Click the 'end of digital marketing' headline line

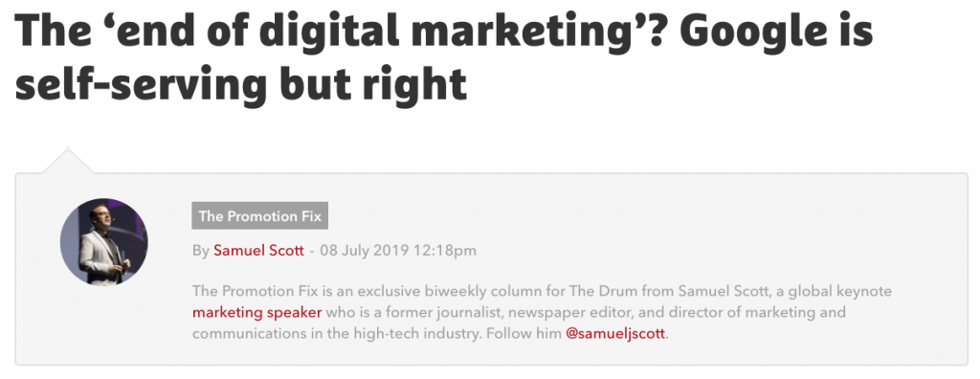click(x=444, y=32)
